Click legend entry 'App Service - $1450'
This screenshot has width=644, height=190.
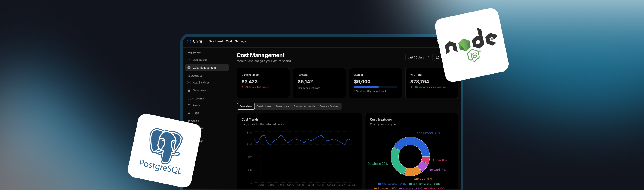393,184
